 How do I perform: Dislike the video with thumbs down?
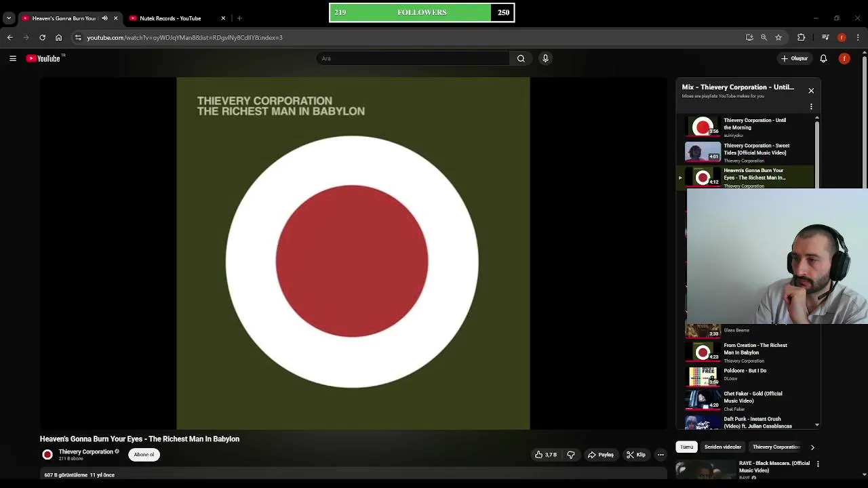(x=571, y=455)
